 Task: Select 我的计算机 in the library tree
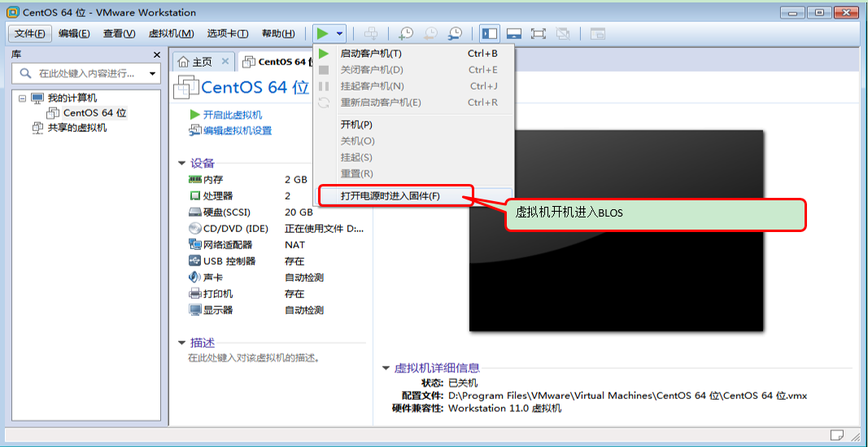pyautogui.click(x=72, y=98)
